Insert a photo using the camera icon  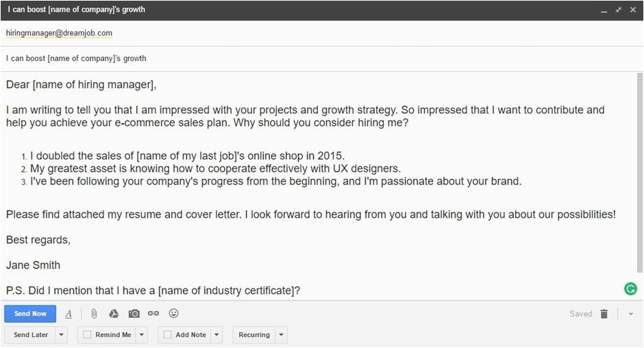(x=134, y=314)
